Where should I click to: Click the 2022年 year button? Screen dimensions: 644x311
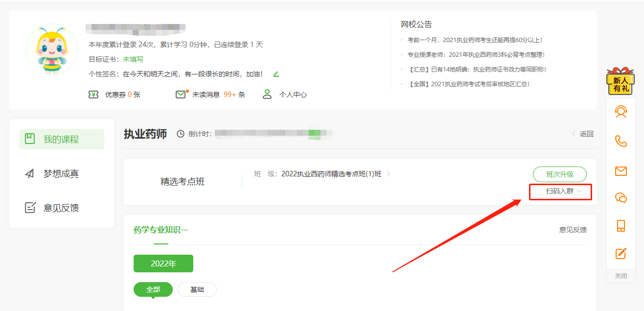point(163,263)
